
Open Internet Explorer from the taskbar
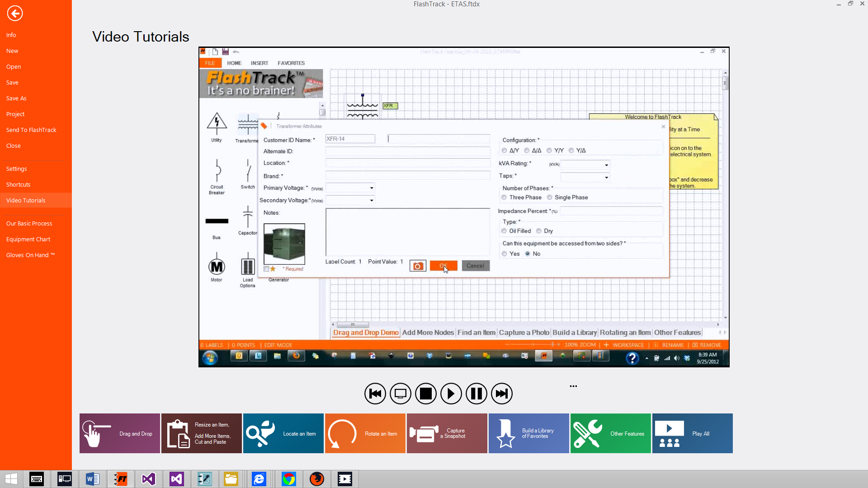[x=259, y=479]
